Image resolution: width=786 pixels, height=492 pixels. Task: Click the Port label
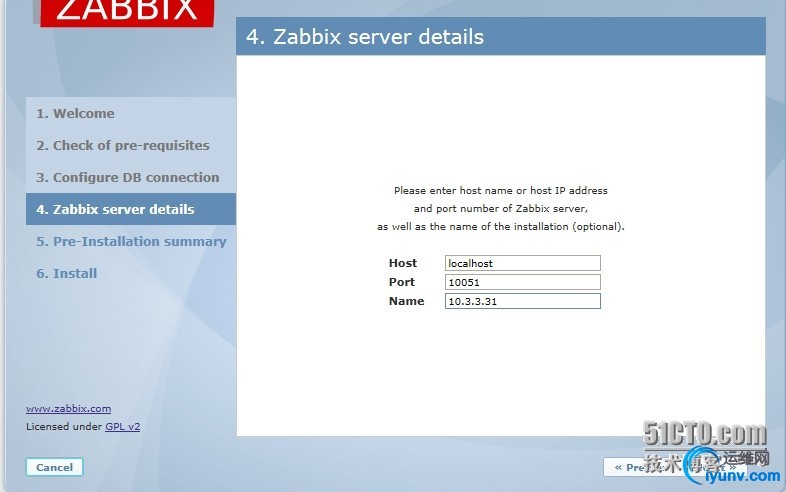click(402, 282)
